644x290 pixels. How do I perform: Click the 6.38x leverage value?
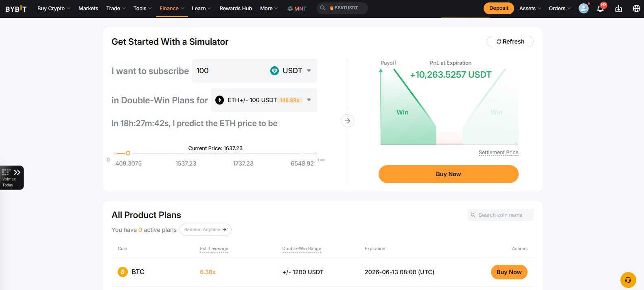(x=208, y=272)
